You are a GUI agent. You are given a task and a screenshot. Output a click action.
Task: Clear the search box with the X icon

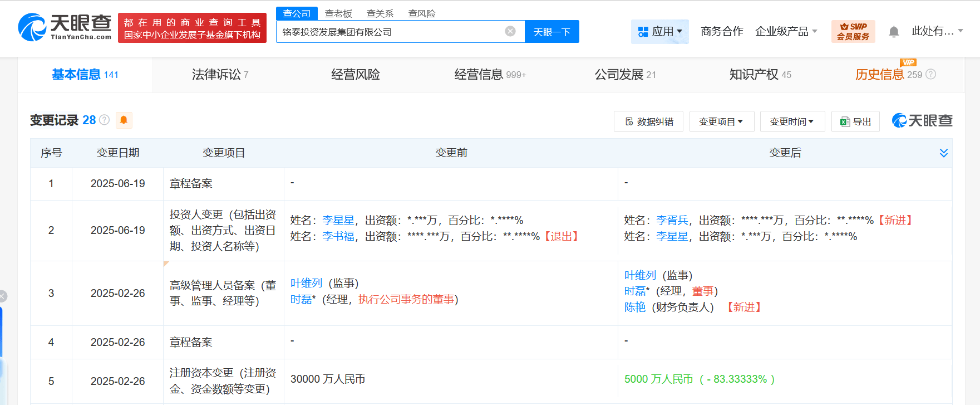(510, 31)
